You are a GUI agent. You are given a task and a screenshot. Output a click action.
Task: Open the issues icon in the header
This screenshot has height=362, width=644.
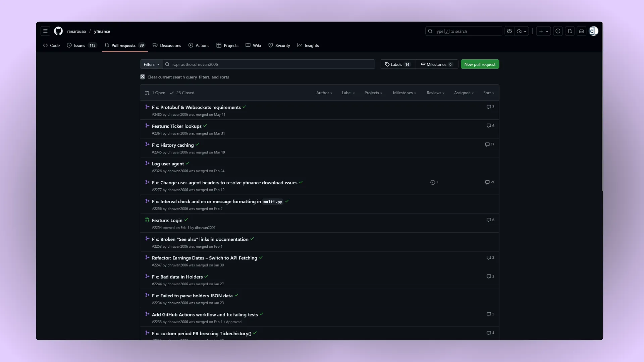(558, 31)
